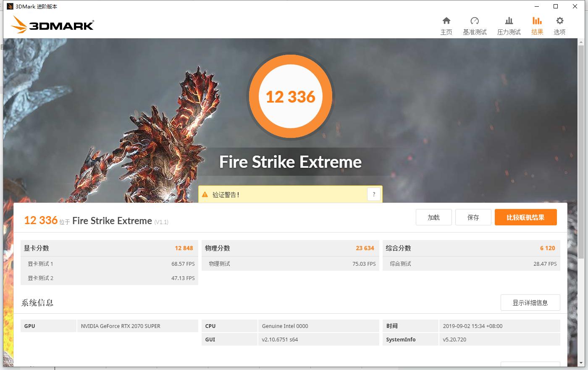
Task: Click the 3DMARK logo
Action: [x=52, y=25]
